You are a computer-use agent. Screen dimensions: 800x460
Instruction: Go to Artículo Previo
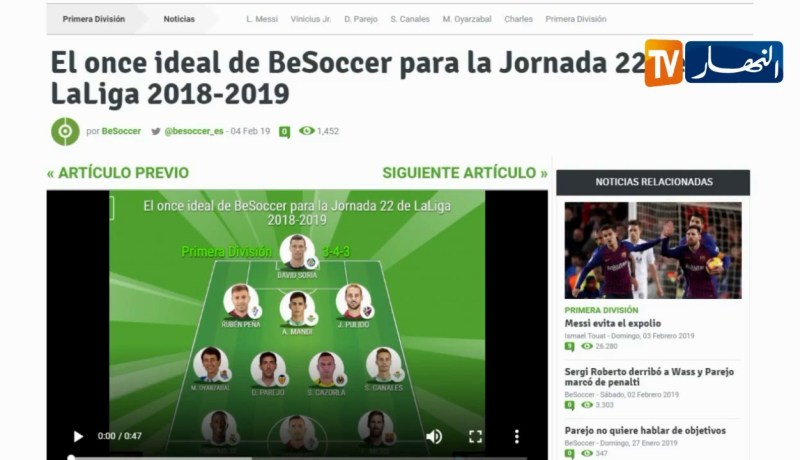118,173
